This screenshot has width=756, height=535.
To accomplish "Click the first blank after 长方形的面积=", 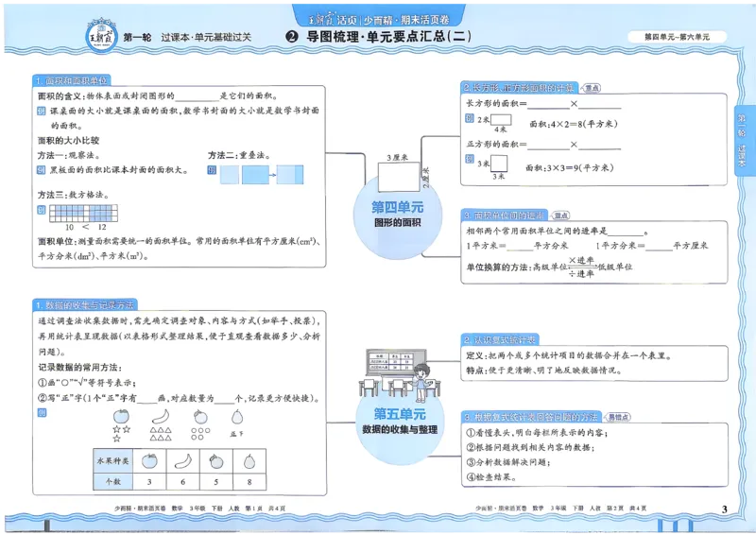I will pos(549,104).
